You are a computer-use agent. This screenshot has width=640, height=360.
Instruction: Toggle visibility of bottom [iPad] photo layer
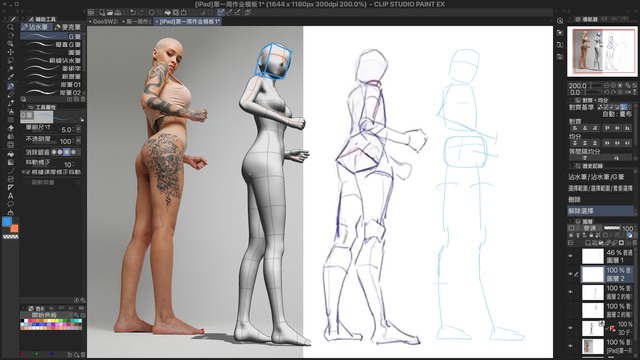[571, 346]
